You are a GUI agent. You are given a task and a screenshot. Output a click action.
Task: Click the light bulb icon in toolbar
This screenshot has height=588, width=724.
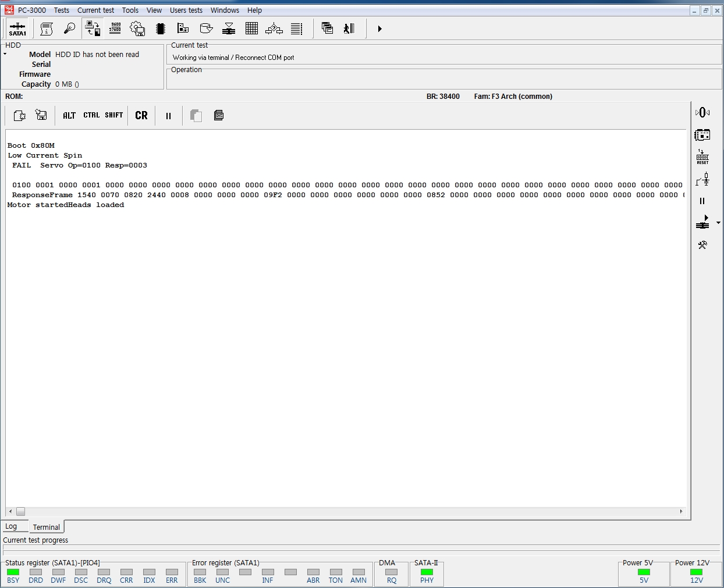pos(69,28)
